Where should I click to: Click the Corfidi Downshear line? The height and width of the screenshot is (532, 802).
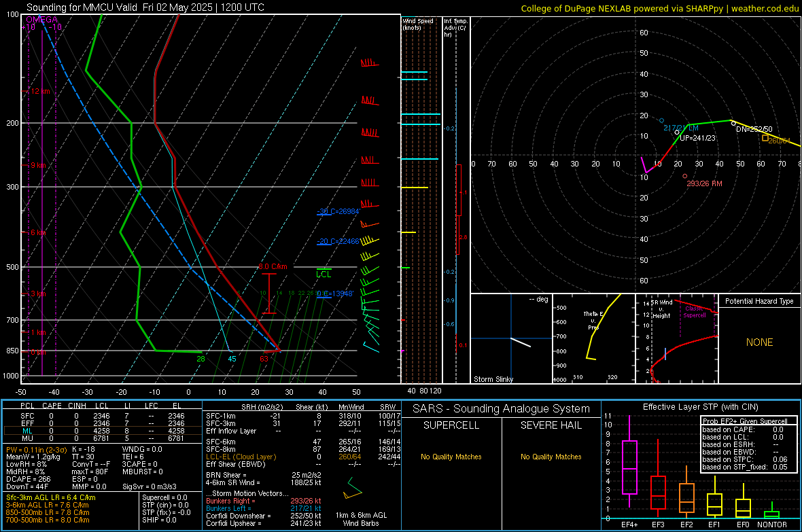264,516
